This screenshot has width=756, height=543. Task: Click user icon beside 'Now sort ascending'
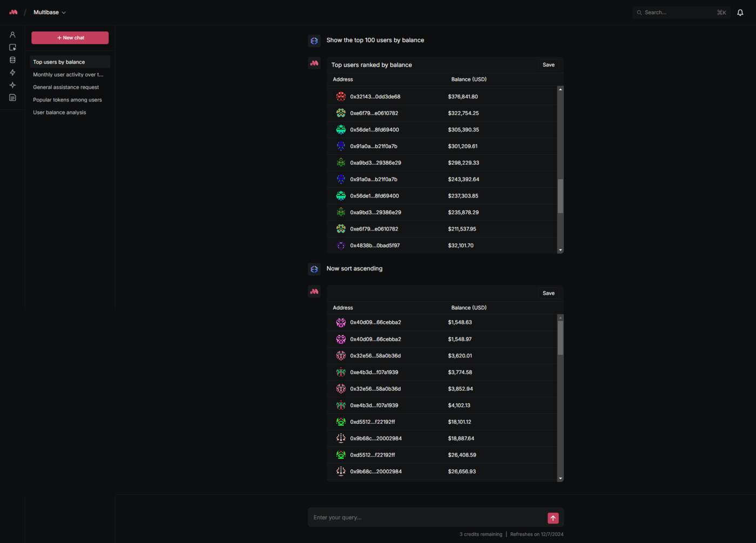(314, 269)
